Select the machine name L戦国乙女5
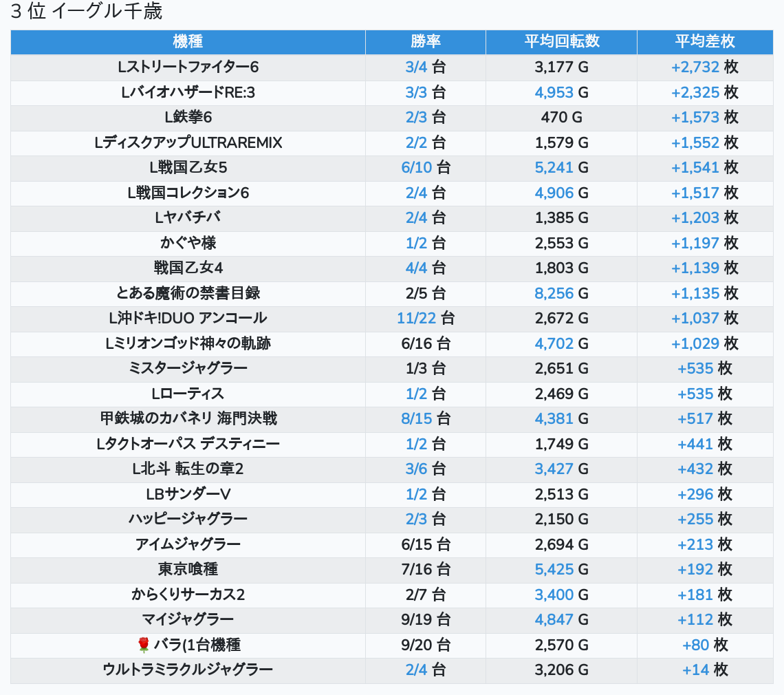Screen dimensions: 784x695 (188, 168)
